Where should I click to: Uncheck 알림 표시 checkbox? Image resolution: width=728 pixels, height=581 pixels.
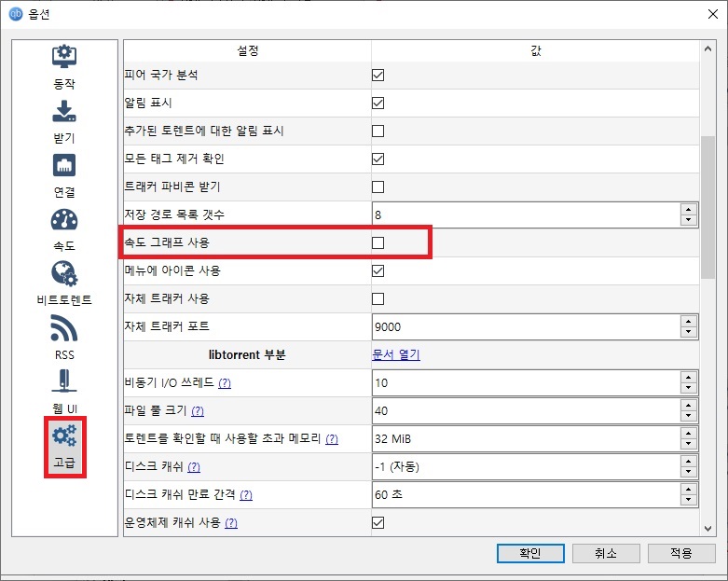point(378,104)
